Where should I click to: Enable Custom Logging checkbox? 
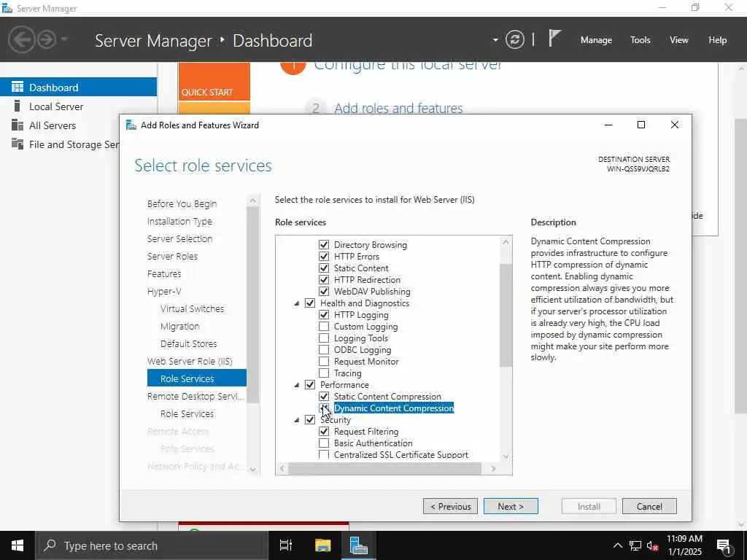click(x=324, y=326)
